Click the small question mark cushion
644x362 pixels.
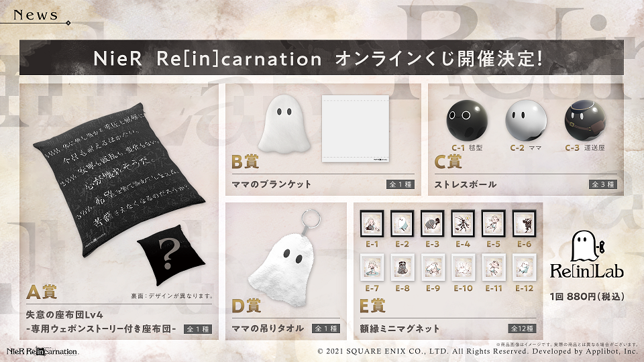(171, 255)
